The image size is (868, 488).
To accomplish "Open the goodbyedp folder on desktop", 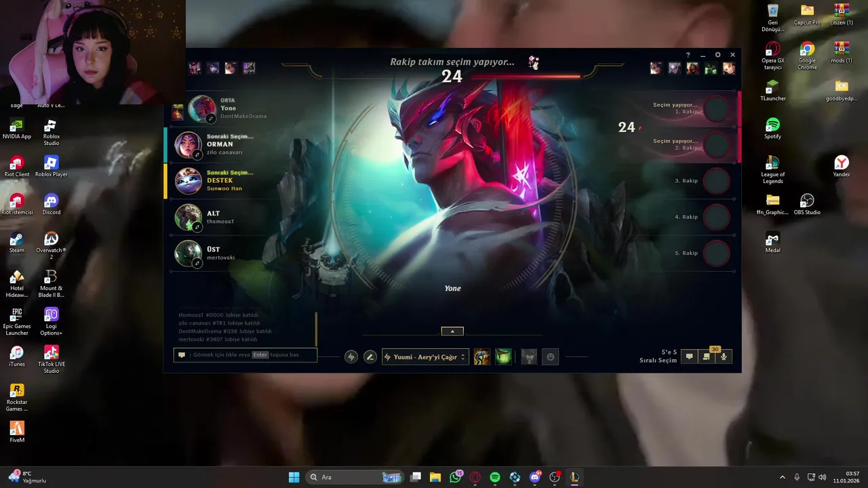I will (842, 91).
